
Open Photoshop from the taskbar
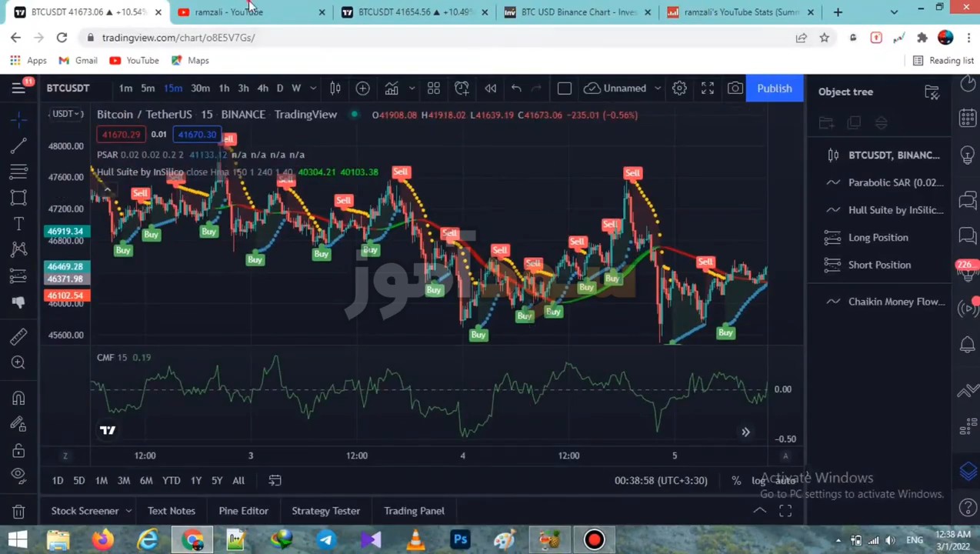pos(460,540)
